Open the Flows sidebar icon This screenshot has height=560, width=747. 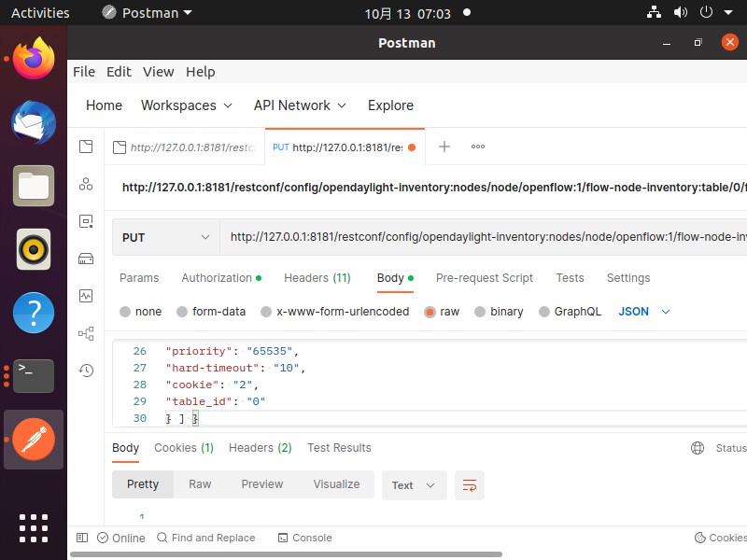pyautogui.click(x=86, y=333)
